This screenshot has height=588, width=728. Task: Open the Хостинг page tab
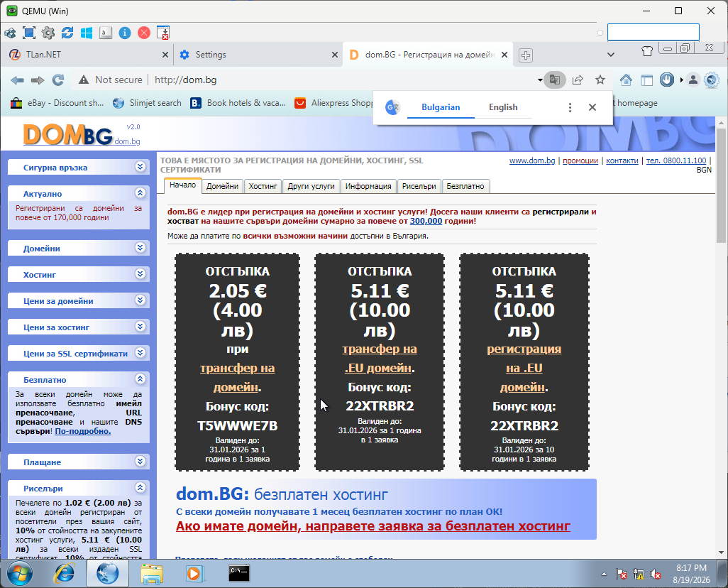coord(263,186)
